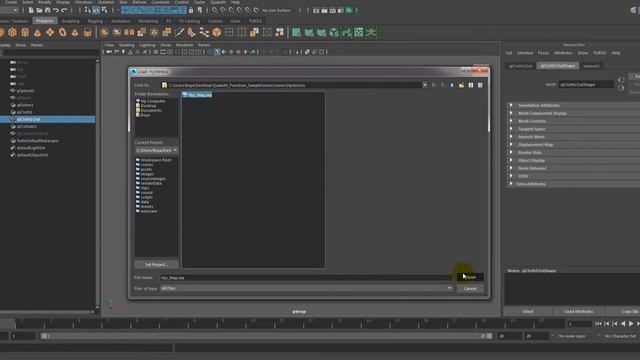This screenshot has width=640, height=360.
Task: Click the New Scene icon in the toolbar
Action: click(31, 10)
